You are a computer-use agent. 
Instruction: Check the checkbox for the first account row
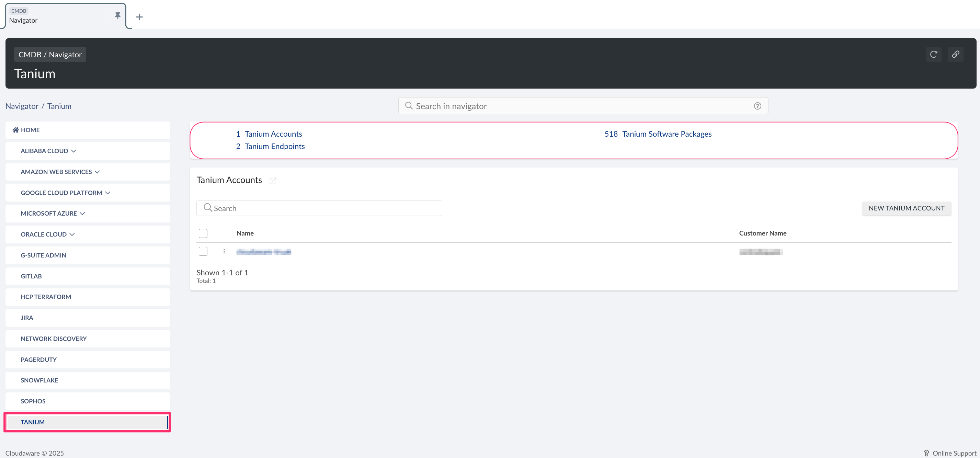click(x=203, y=251)
